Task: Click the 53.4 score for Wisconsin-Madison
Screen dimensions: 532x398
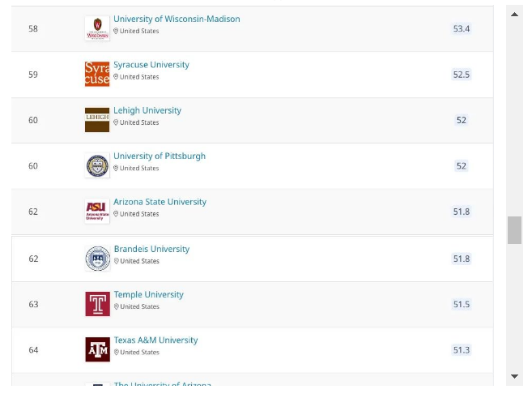Action: coord(462,28)
